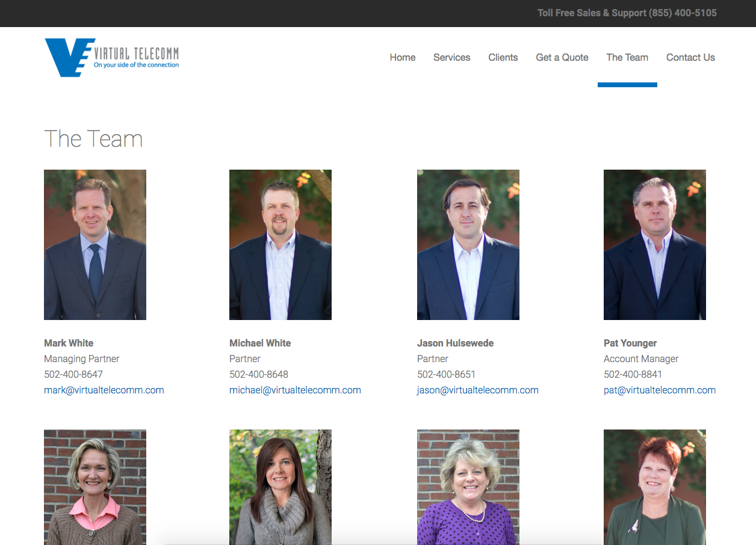Email pat@virtualtelecomm.com
Viewport: 756px width, 545px height.
click(x=660, y=390)
